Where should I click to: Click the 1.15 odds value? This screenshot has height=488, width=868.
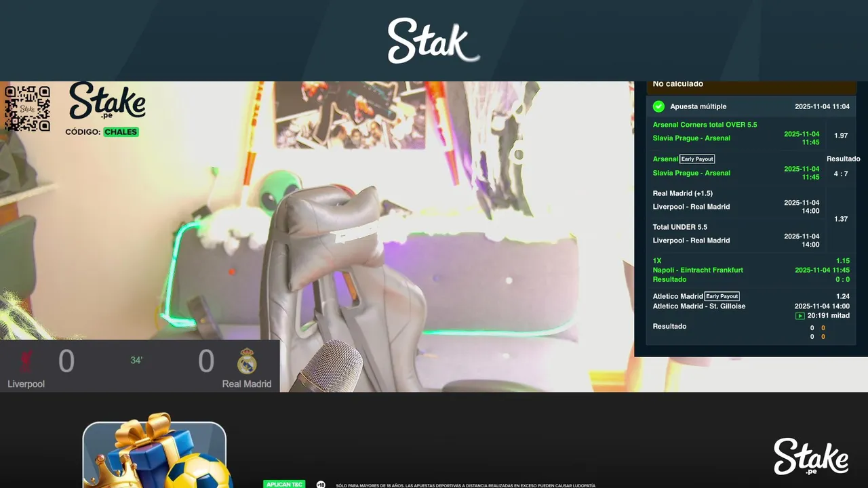coord(843,260)
